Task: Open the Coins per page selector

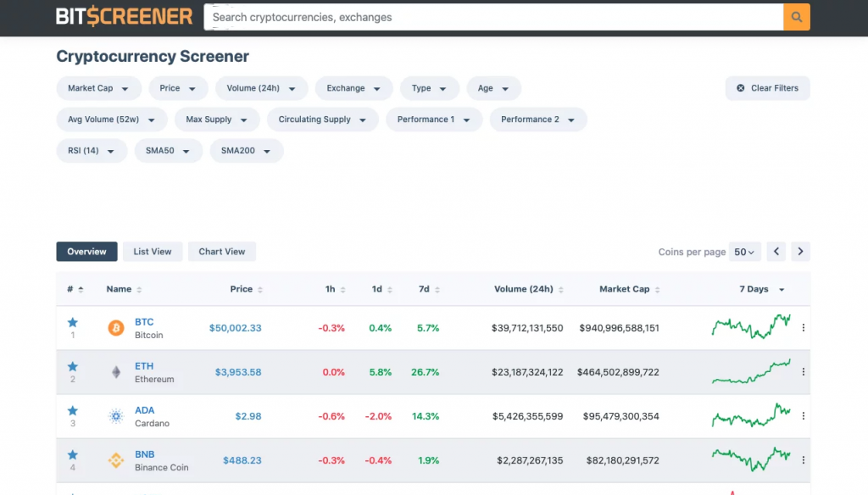Action: (744, 252)
